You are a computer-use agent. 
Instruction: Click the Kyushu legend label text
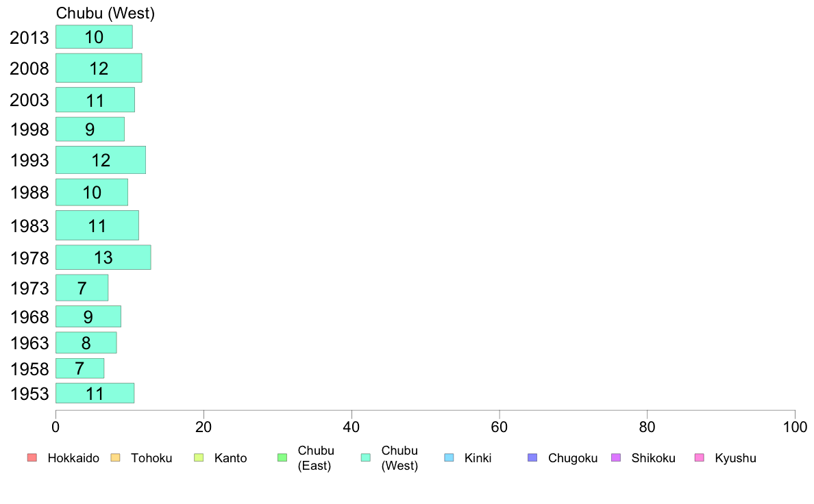coord(735,458)
